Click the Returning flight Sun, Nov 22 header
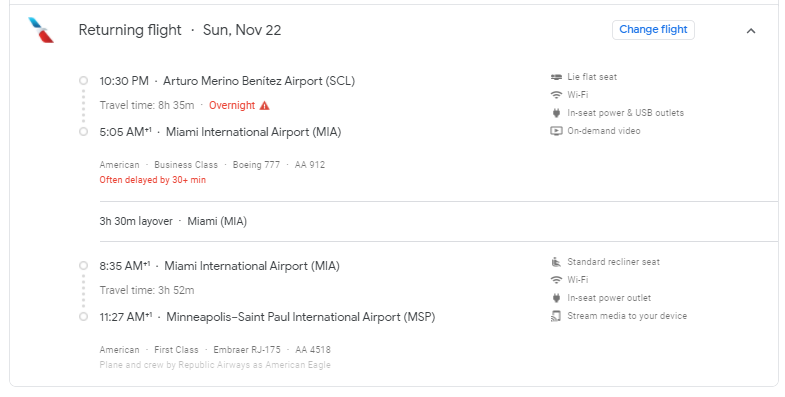Viewport: 785px width, 397px height. pyautogui.click(x=180, y=30)
